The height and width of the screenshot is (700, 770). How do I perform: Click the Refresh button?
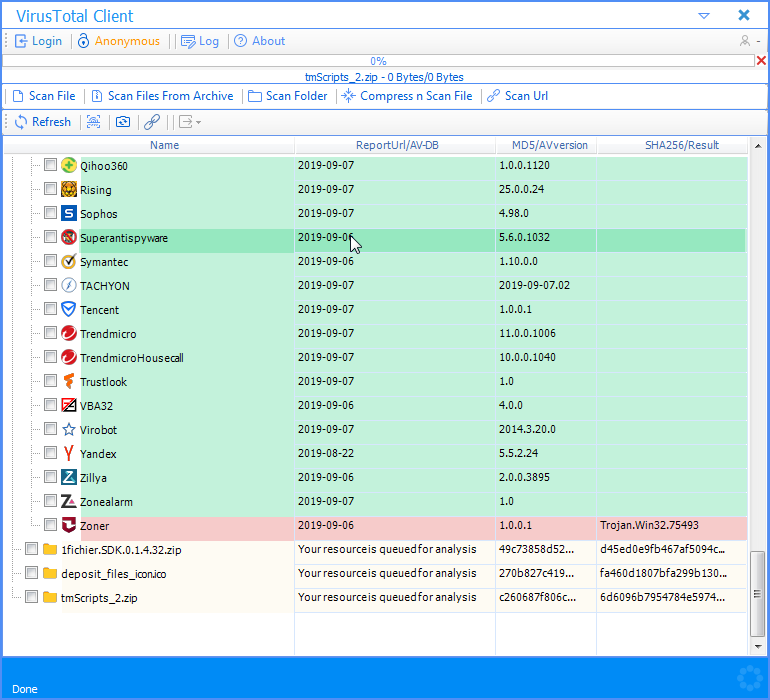pyautogui.click(x=43, y=122)
